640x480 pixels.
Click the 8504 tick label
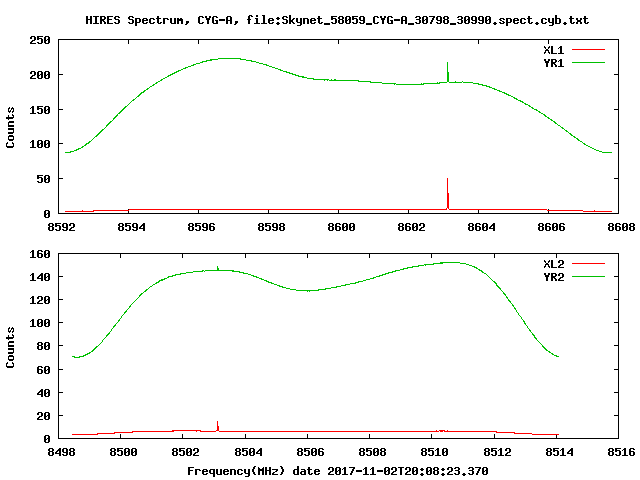click(x=248, y=452)
